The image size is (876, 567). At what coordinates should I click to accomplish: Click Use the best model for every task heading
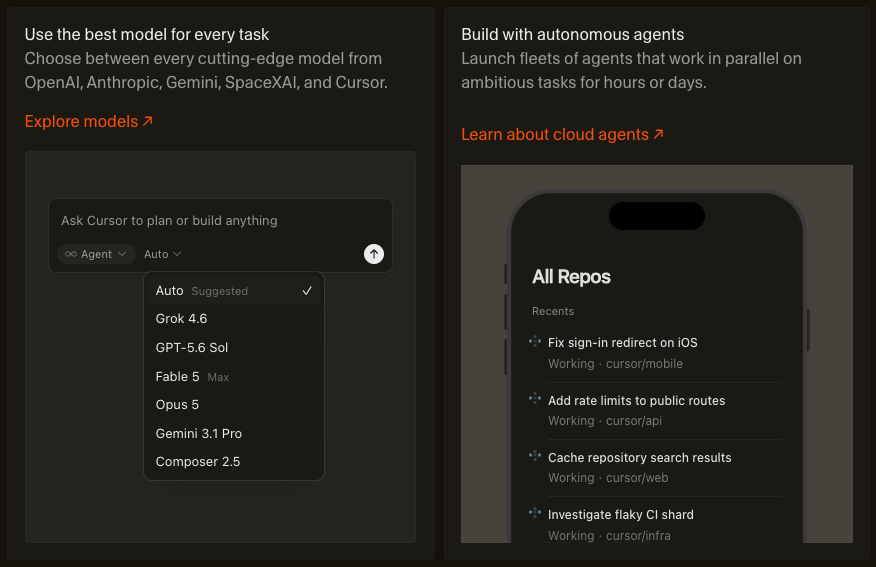(147, 35)
